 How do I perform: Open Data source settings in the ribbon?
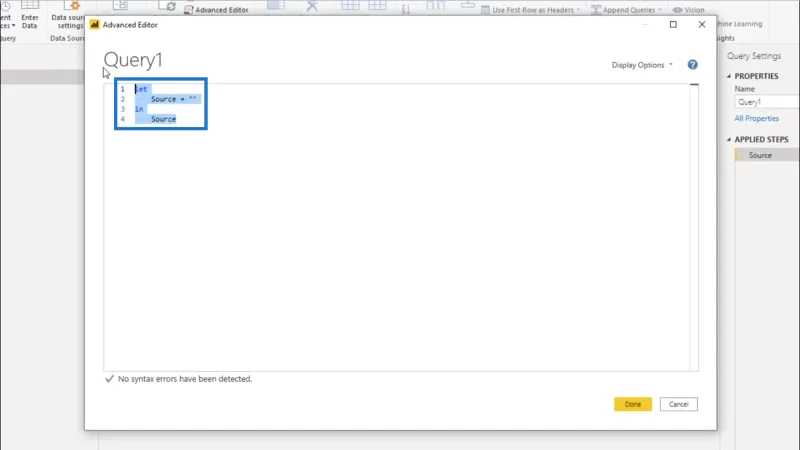67,15
